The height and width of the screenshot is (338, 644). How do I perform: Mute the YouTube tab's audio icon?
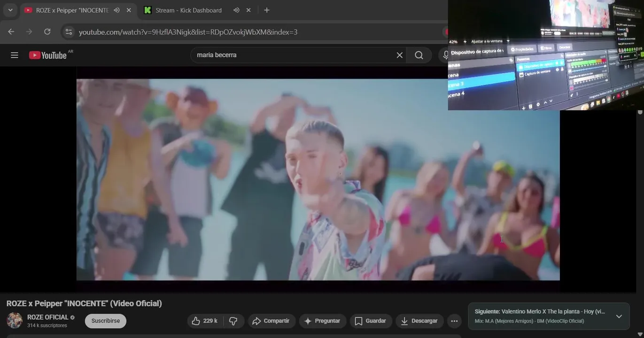click(x=116, y=10)
